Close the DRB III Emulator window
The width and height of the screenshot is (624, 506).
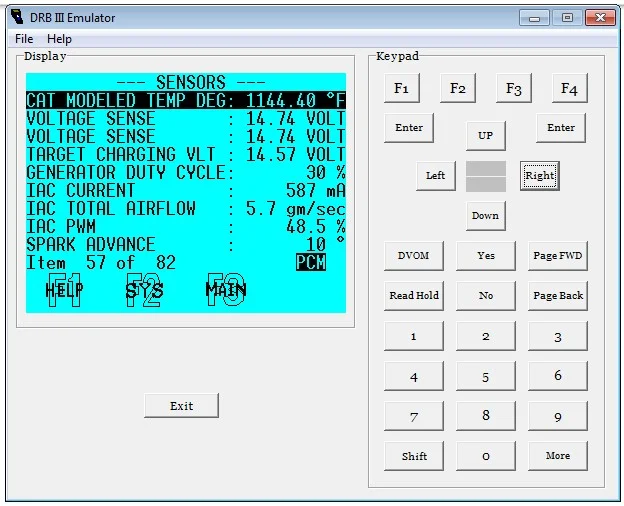pyautogui.click(x=601, y=18)
